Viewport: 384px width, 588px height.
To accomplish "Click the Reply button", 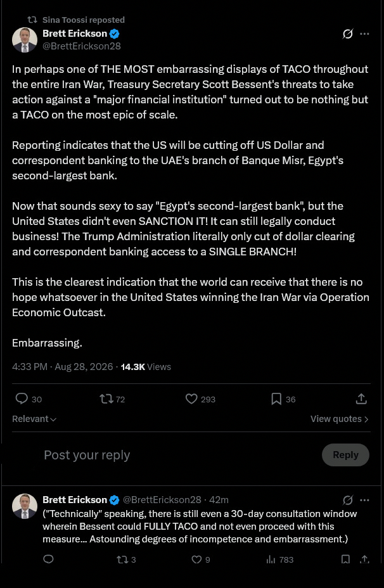I will [345, 455].
